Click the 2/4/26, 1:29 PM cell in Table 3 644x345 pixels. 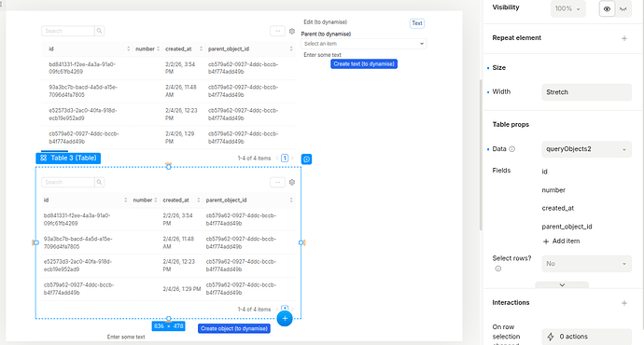182,289
